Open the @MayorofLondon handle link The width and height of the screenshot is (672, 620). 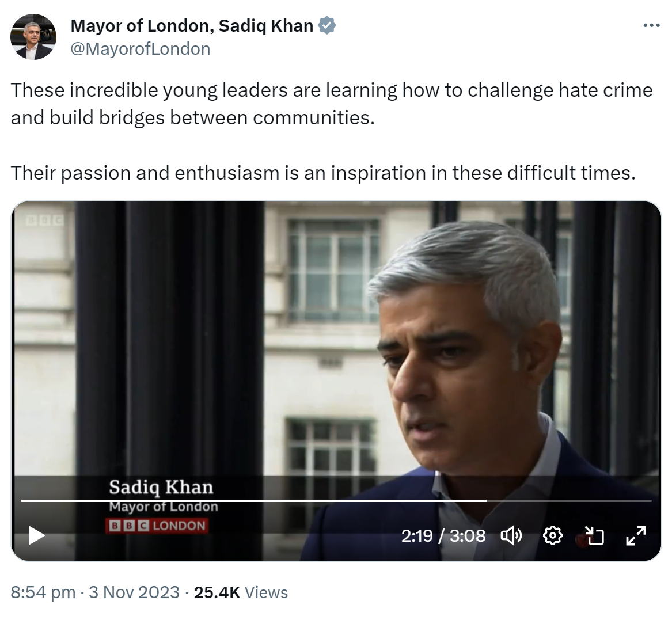click(140, 49)
